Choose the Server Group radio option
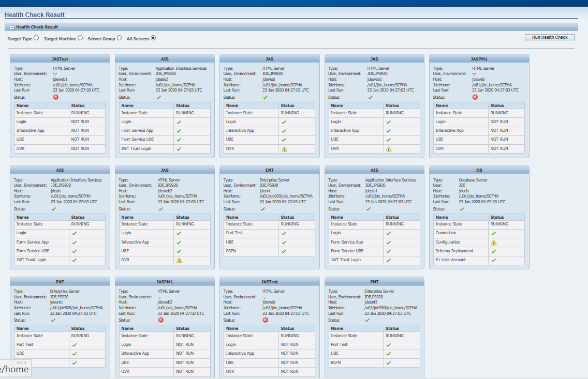 [x=119, y=38]
